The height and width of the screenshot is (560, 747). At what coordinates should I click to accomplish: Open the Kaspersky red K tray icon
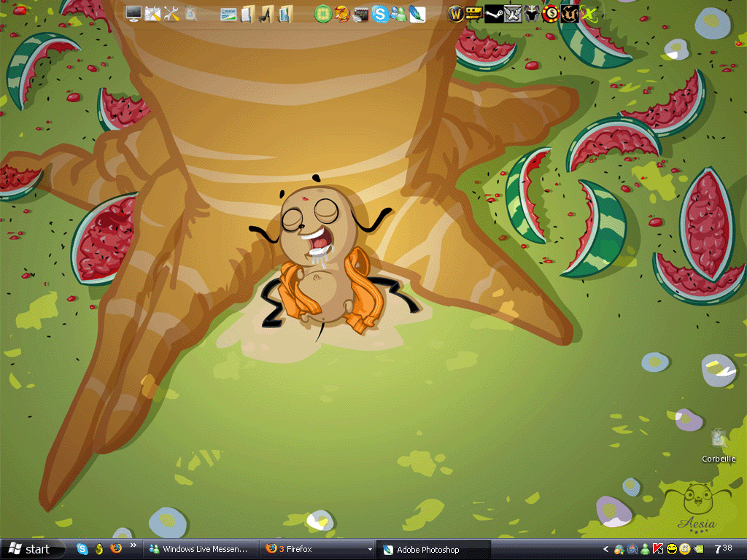click(658, 550)
